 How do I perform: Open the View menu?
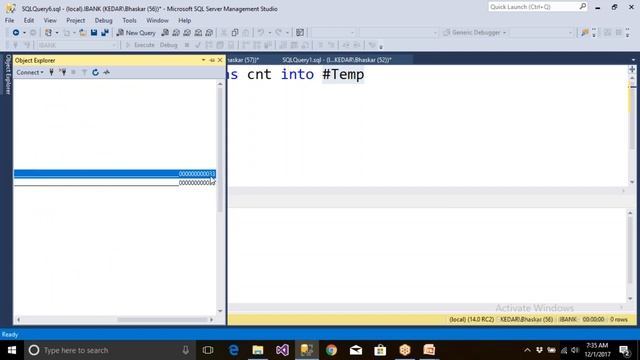50,20
